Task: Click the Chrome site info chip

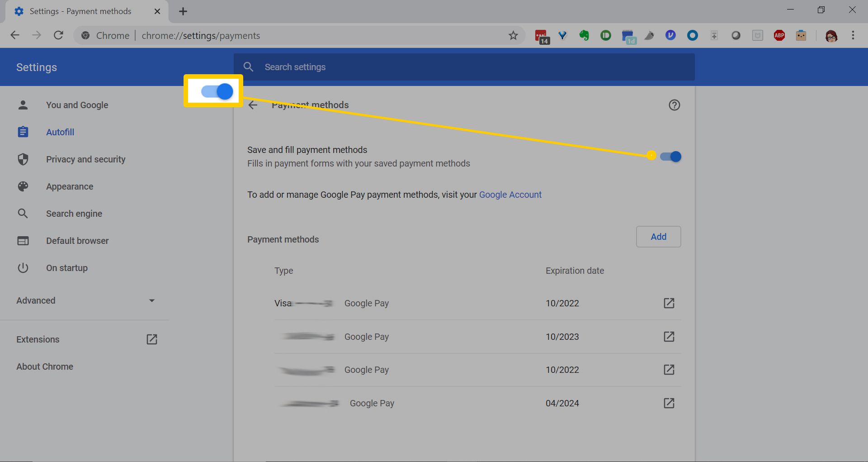Action: coord(105,35)
